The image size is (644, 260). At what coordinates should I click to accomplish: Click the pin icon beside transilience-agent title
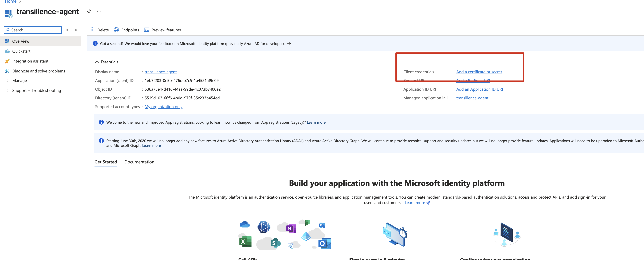(x=89, y=12)
